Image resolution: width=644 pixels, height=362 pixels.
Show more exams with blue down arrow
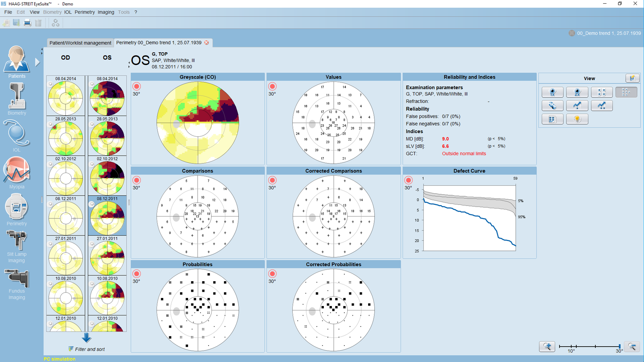pos(86,338)
